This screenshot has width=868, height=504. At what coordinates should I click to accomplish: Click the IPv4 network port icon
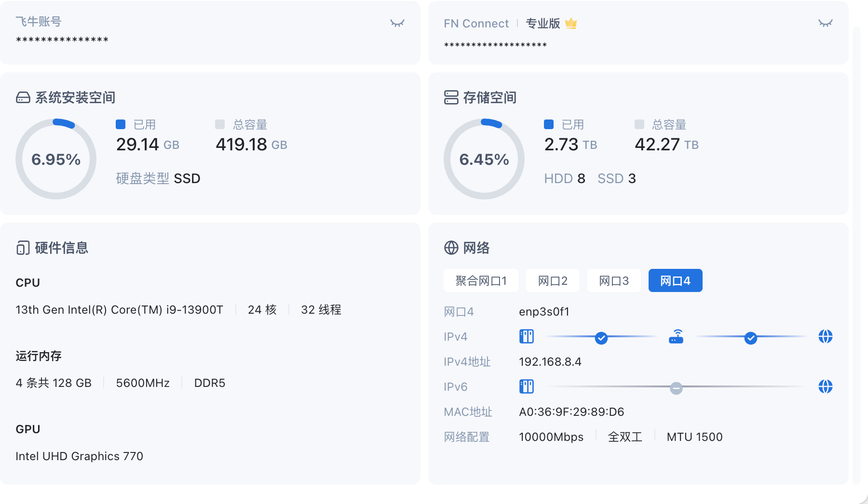(526, 337)
